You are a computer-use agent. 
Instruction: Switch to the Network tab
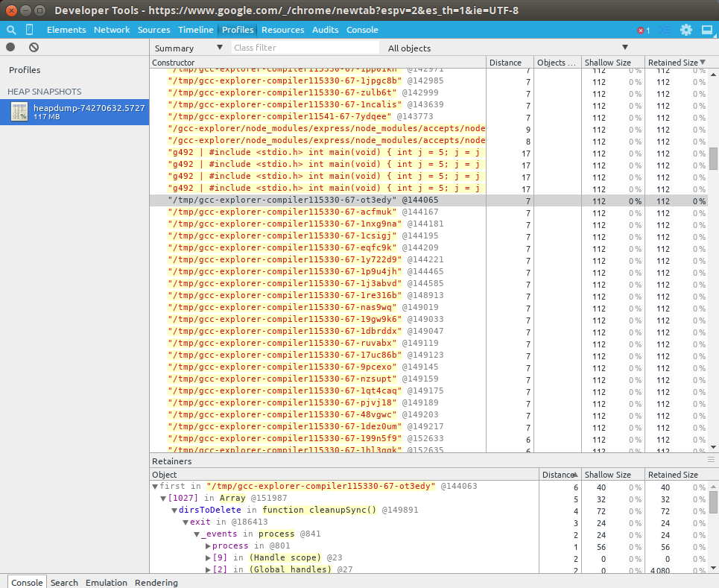point(112,30)
